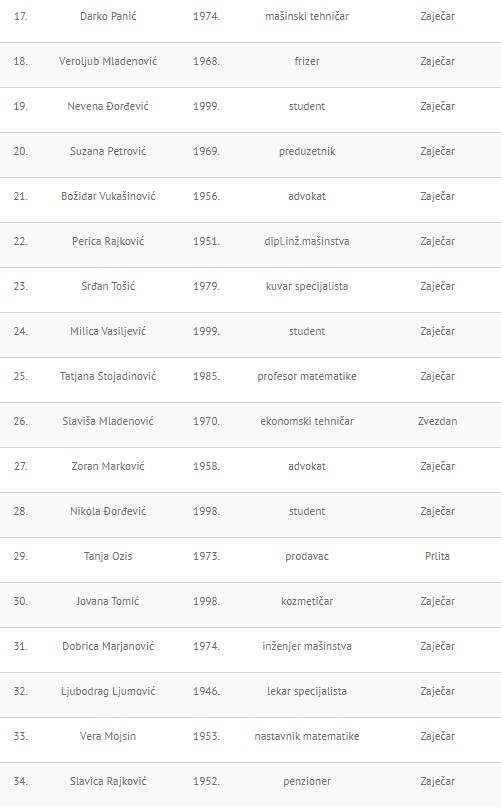Select the Prlita location cell
The height and width of the screenshot is (807, 501).
(x=437, y=556)
